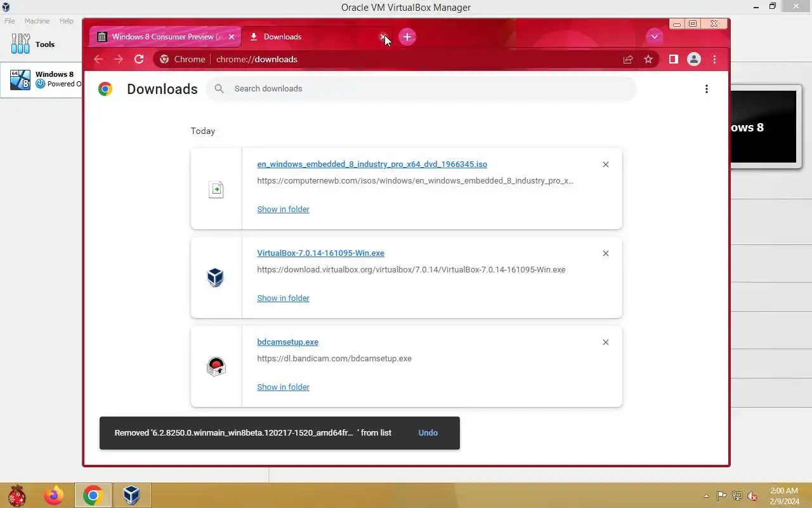
Task: Click the Bandicam setup file icon
Action: tap(216, 366)
